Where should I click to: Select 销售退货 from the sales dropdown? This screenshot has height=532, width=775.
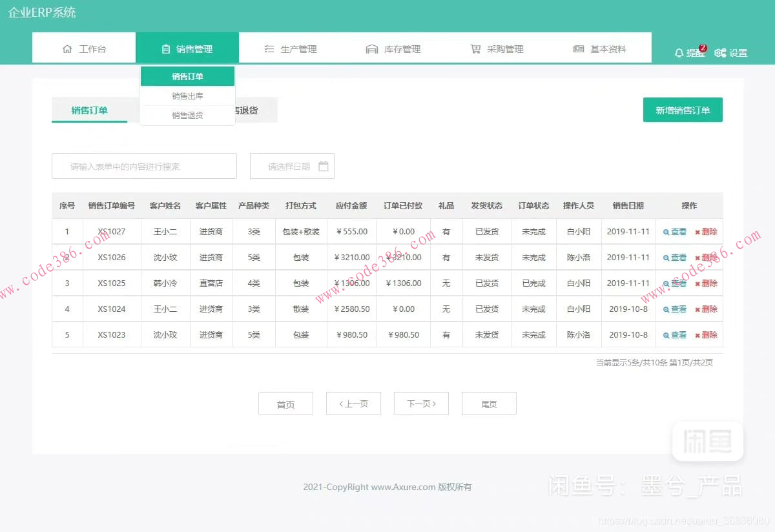coord(187,116)
